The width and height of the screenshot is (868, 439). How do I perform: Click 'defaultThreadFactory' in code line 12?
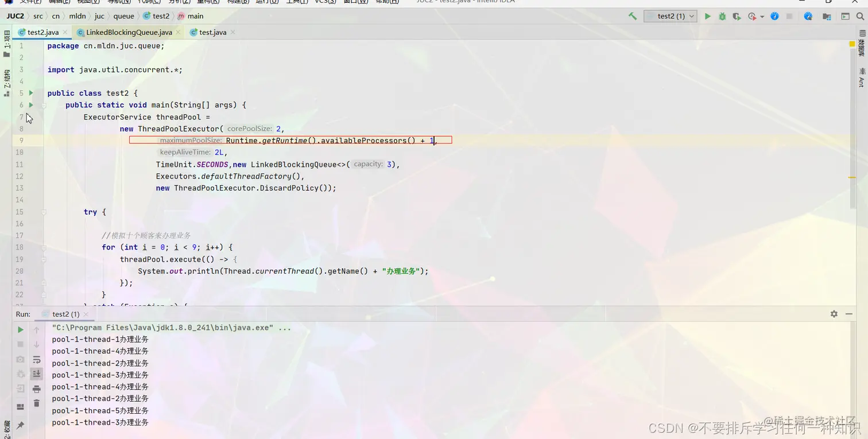tap(246, 176)
